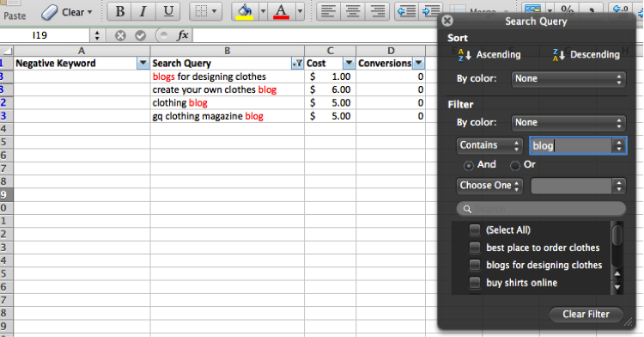This screenshot has width=644, height=337.
Task: Sort Ascending in filter panel
Action: [489, 55]
